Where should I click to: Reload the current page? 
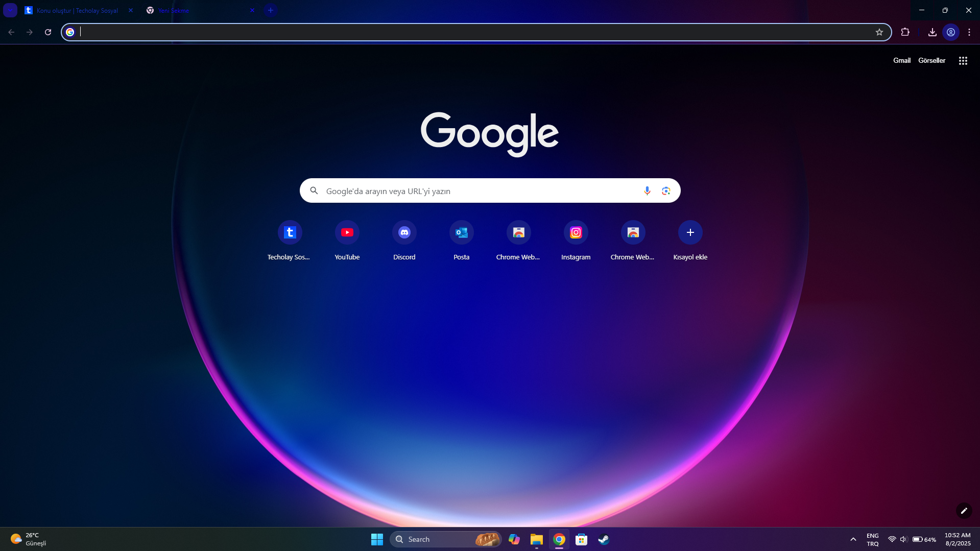coord(48,32)
